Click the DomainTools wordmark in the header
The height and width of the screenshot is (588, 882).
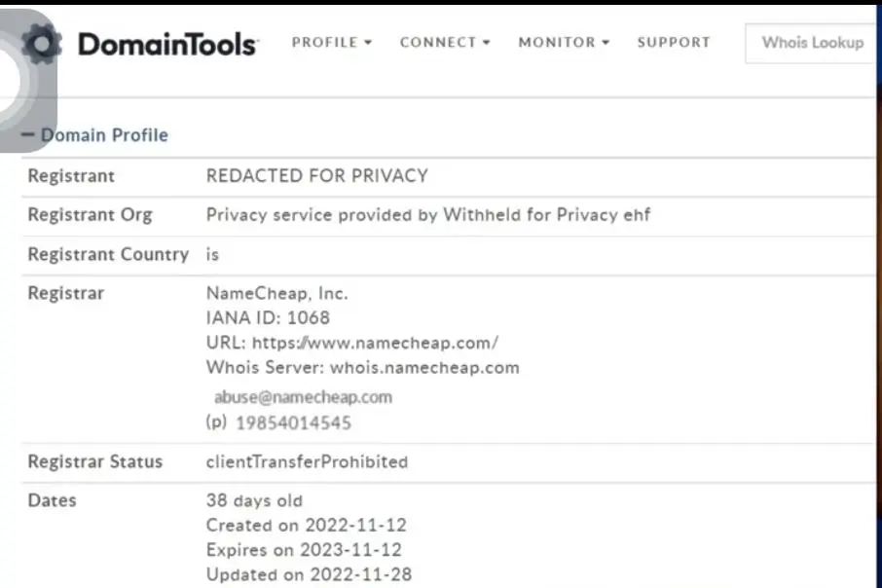click(167, 44)
